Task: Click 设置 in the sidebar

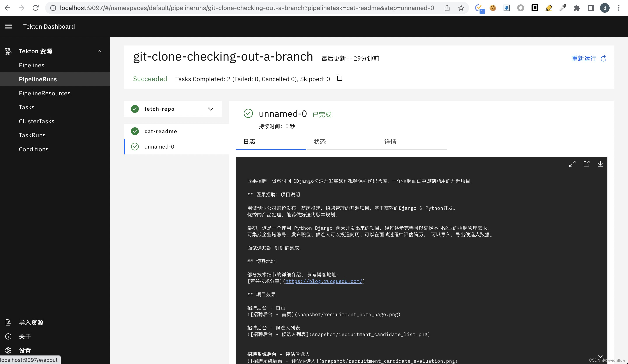Action: tap(25, 350)
